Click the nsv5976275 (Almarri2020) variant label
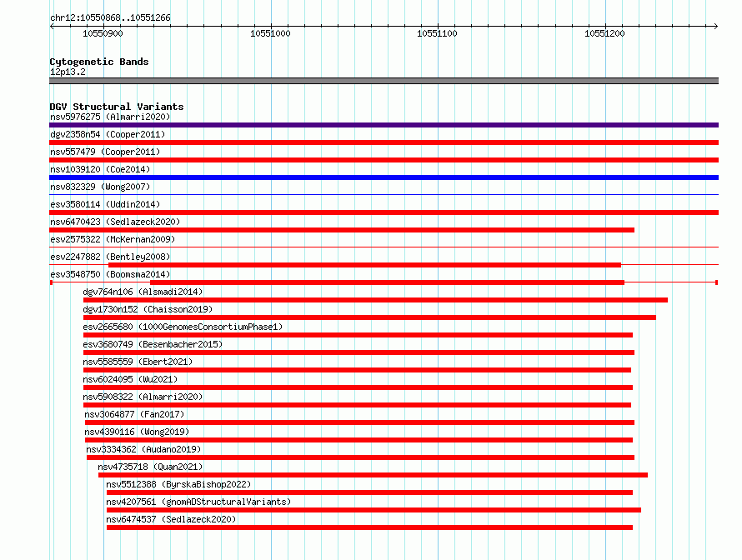This screenshot has height=560, width=742. click(110, 117)
